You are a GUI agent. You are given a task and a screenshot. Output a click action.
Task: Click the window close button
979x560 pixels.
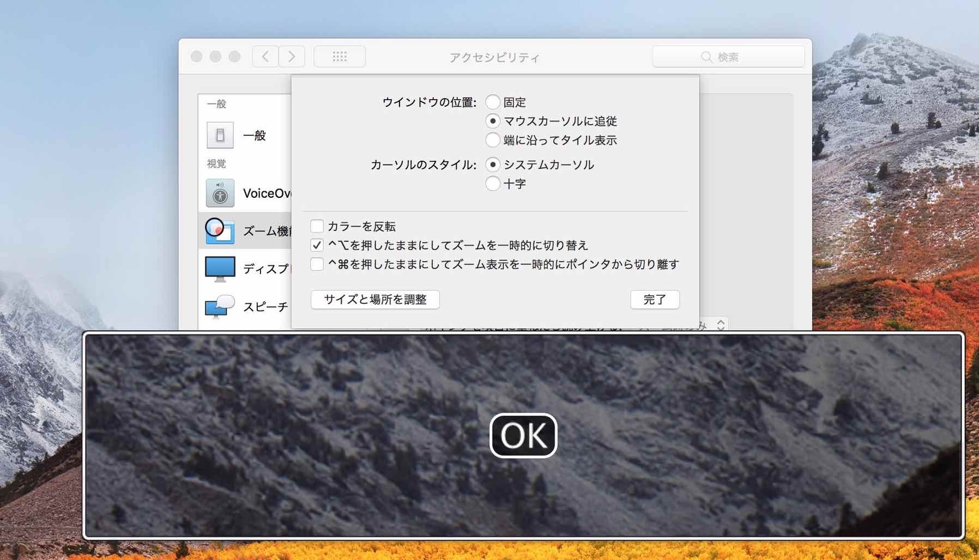tap(197, 57)
